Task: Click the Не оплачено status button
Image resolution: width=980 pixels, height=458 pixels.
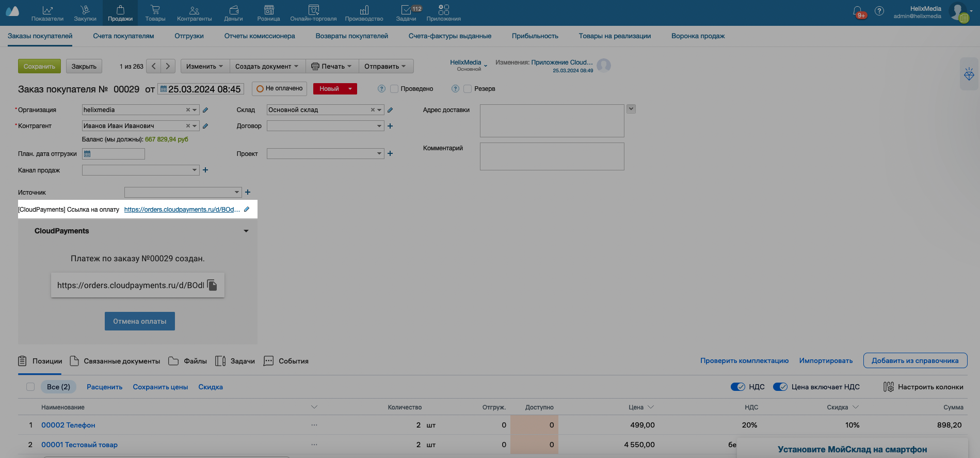Action: point(280,89)
